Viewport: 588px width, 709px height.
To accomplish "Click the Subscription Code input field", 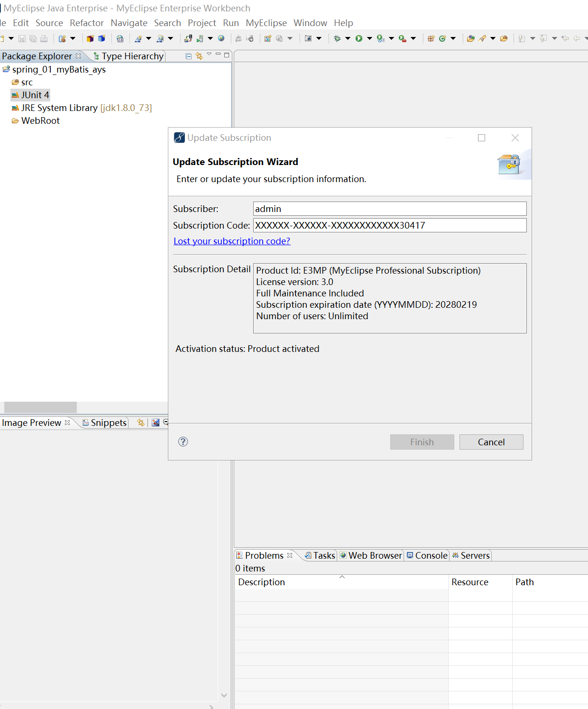I will pyautogui.click(x=390, y=225).
